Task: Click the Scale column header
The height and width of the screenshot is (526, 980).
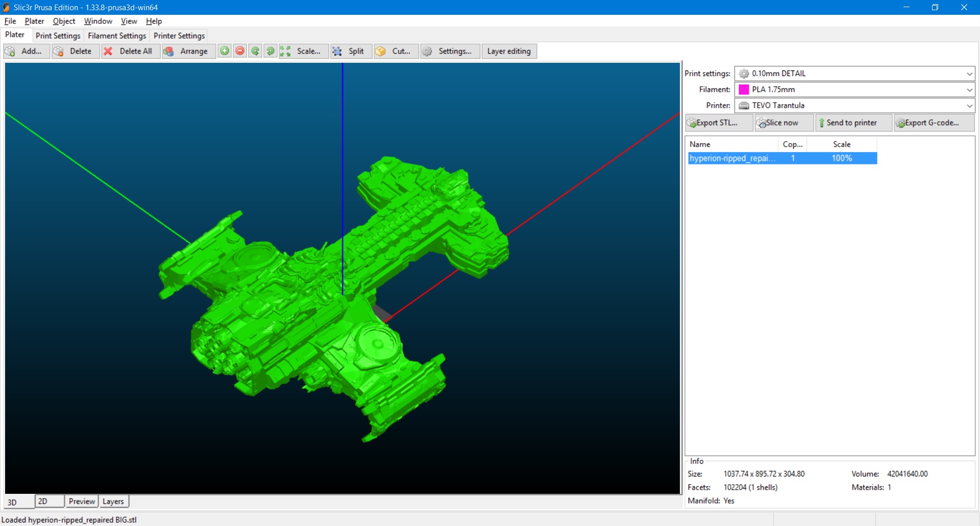Action: 842,145
